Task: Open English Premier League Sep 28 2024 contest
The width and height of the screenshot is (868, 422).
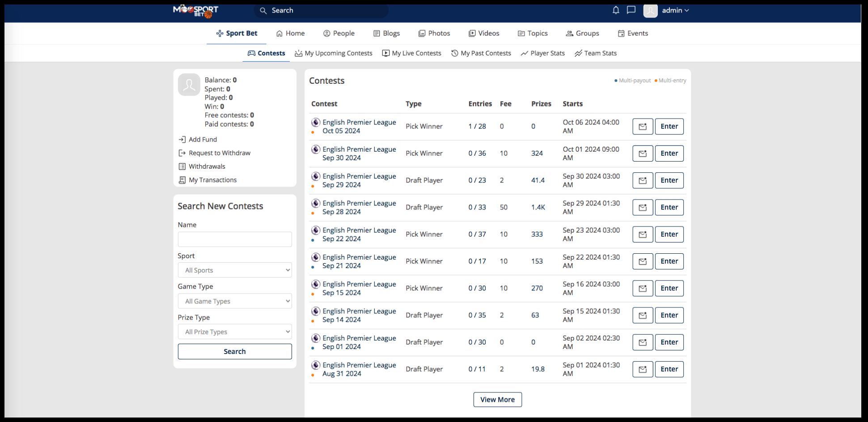Action: 359,207
